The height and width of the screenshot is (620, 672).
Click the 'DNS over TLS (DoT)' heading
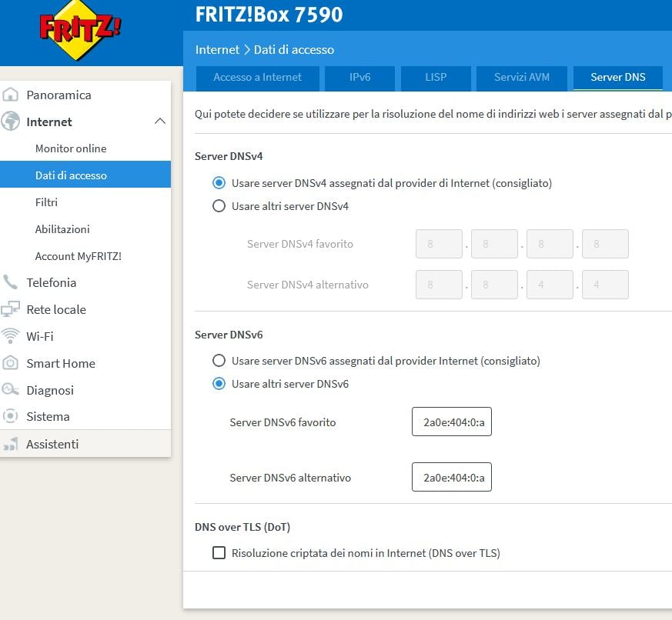(x=242, y=527)
